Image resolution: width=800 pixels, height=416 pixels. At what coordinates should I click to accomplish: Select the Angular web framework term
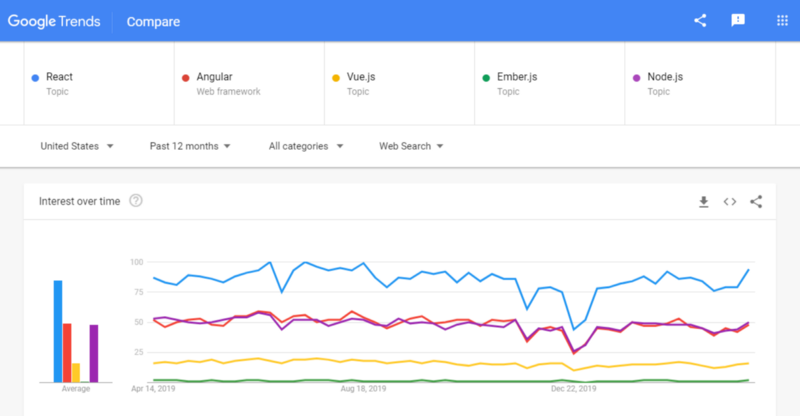coord(249,83)
